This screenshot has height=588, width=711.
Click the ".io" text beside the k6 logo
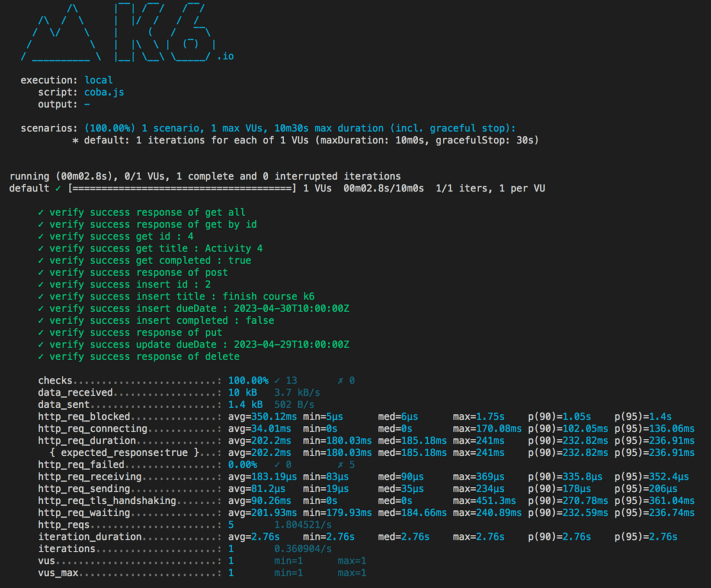point(225,57)
